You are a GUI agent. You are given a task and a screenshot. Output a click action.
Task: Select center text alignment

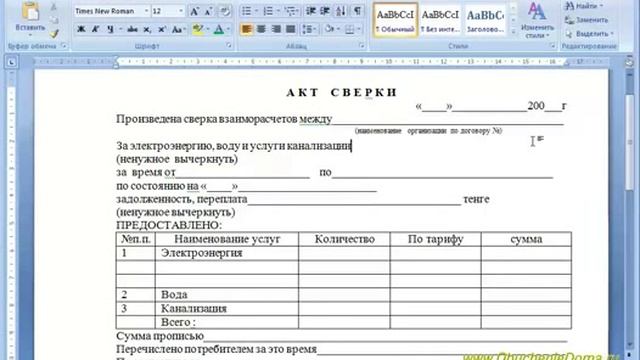(261, 29)
